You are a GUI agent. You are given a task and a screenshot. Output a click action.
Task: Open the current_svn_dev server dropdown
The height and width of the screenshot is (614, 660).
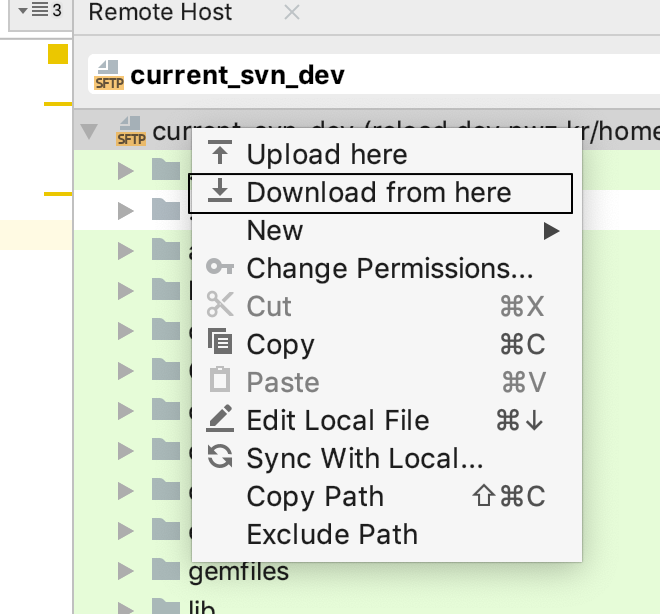(x=374, y=75)
